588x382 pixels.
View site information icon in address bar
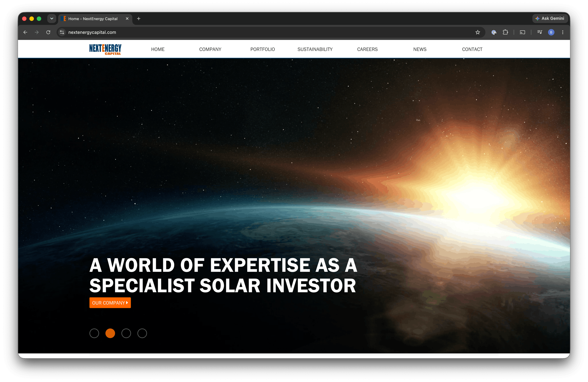62,32
